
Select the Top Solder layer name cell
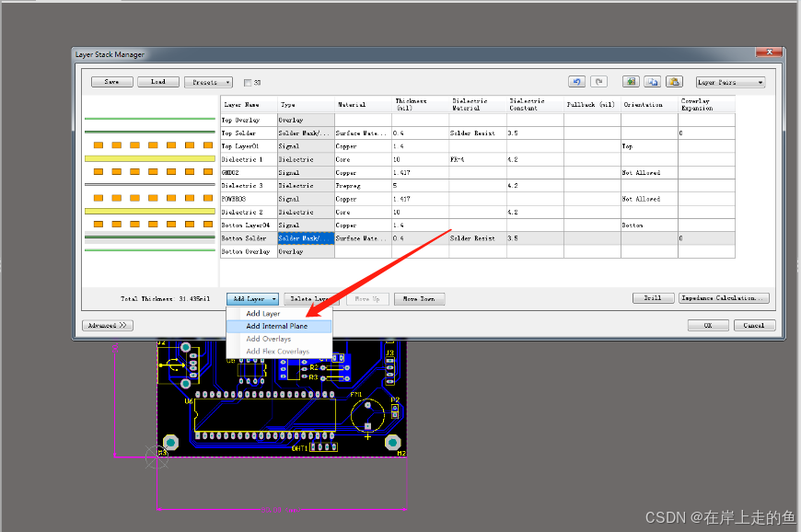click(249, 133)
